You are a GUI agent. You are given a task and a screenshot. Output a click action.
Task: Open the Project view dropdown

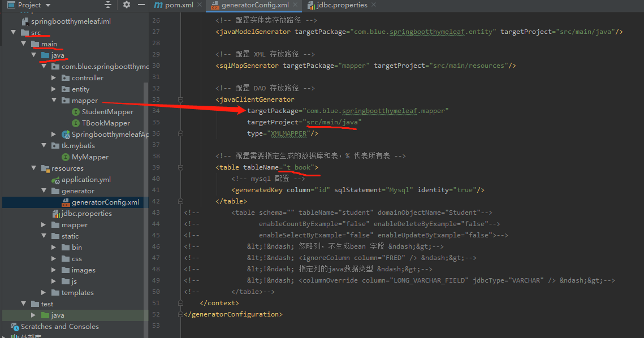tap(47, 5)
